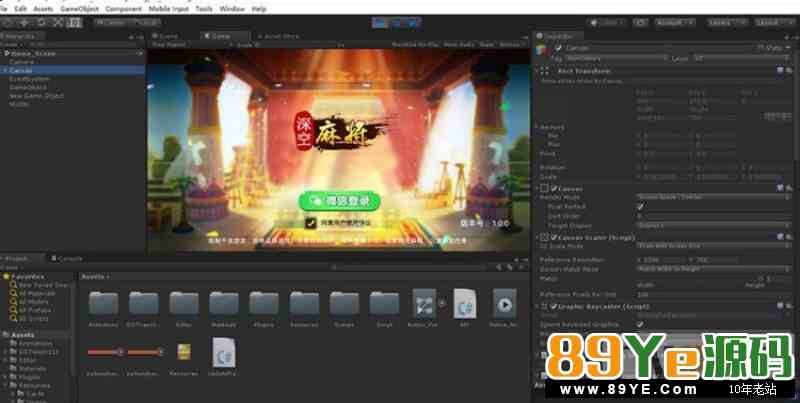Select the Rotate tool in the toolbar
Screen dimensions: 800x403
[x=42, y=22]
